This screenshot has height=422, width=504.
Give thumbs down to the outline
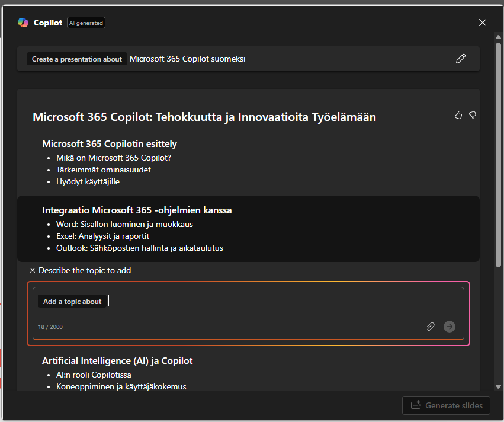point(472,115)
